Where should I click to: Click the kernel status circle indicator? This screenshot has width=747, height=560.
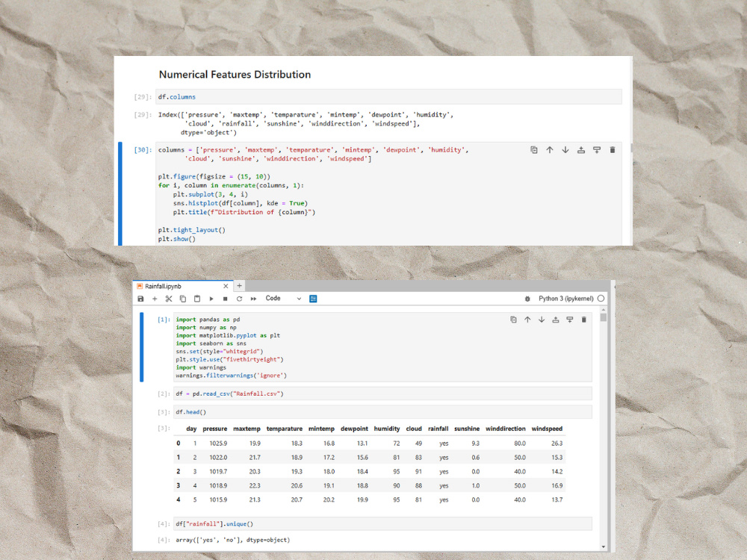coord(601,299)
